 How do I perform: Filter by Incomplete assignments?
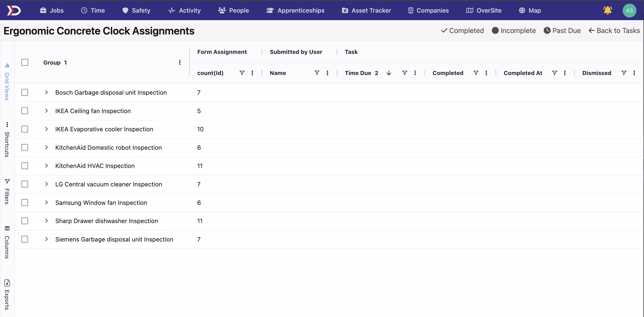tap(514, 31)
